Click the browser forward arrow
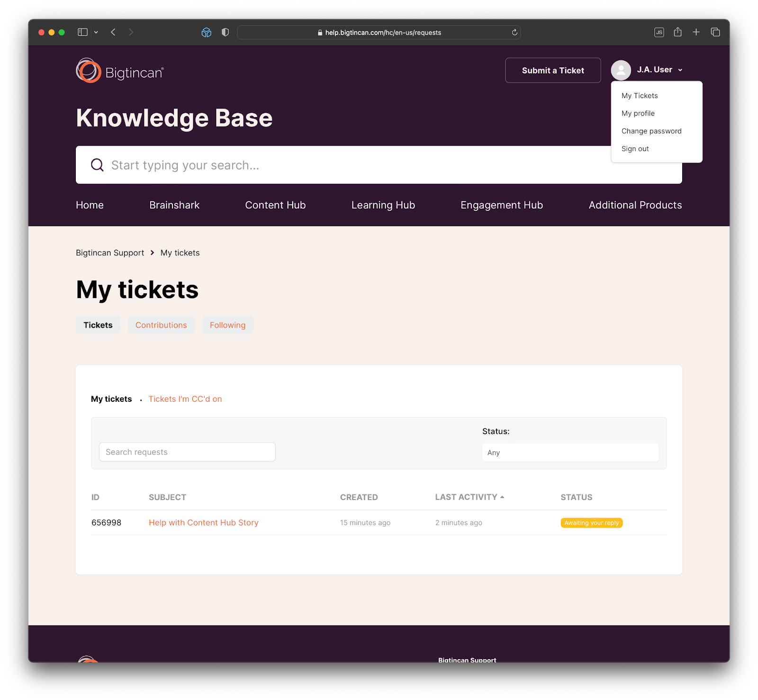The image size is (758, 700). (131, 32)
